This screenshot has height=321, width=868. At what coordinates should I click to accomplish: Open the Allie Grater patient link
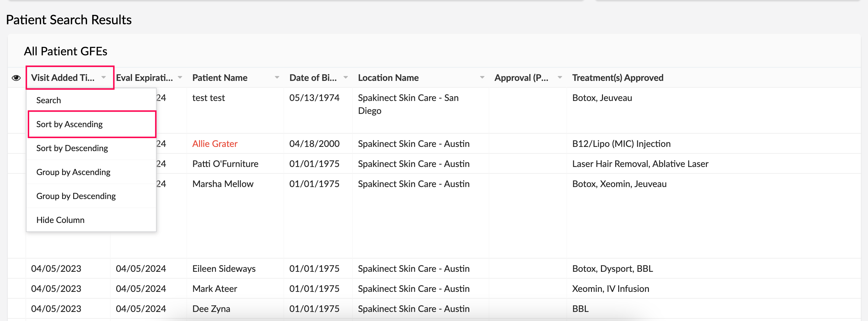[215, 144]
